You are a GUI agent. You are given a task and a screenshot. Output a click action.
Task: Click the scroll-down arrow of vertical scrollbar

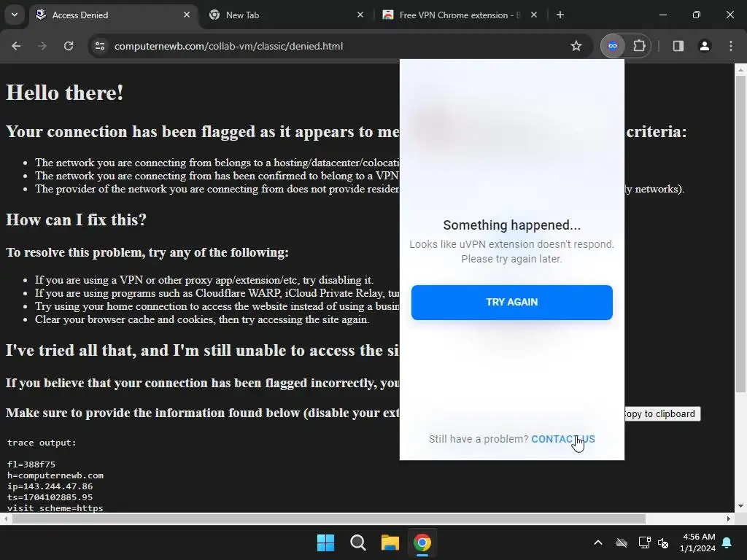(740, 506)
